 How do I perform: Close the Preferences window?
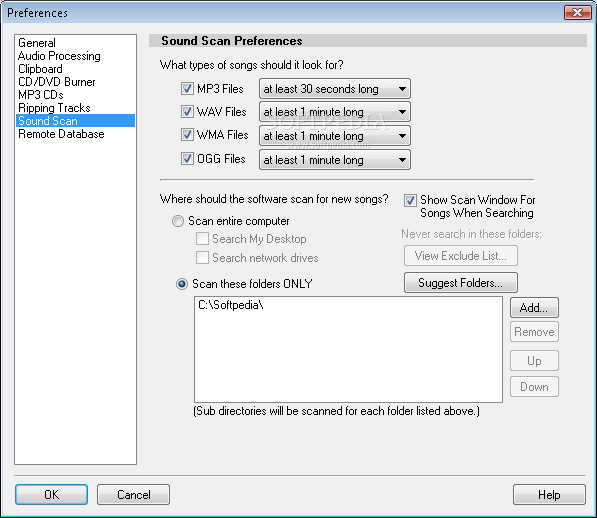click(x=578, y=13)
